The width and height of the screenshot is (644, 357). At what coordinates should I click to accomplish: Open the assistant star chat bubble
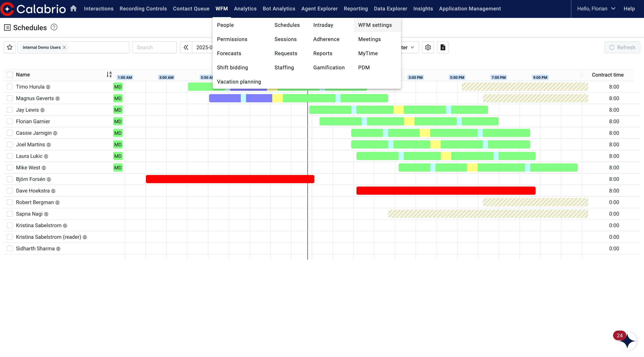[627, 341]
